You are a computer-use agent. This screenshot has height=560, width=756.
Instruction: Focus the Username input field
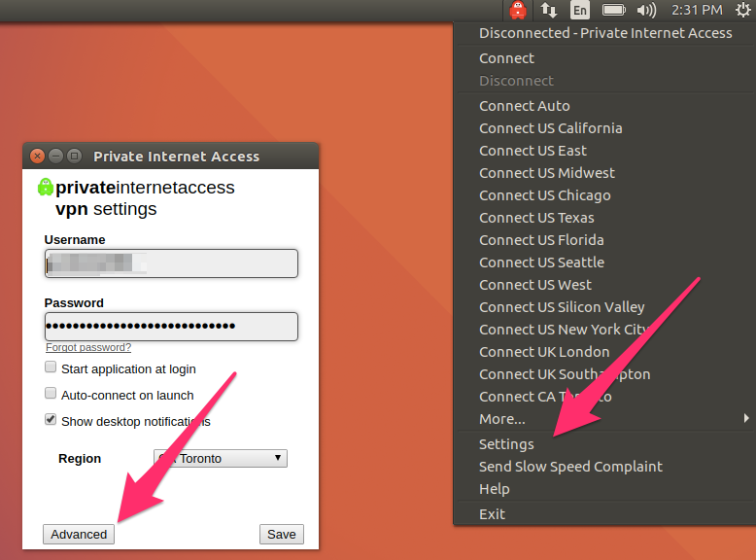171,263
